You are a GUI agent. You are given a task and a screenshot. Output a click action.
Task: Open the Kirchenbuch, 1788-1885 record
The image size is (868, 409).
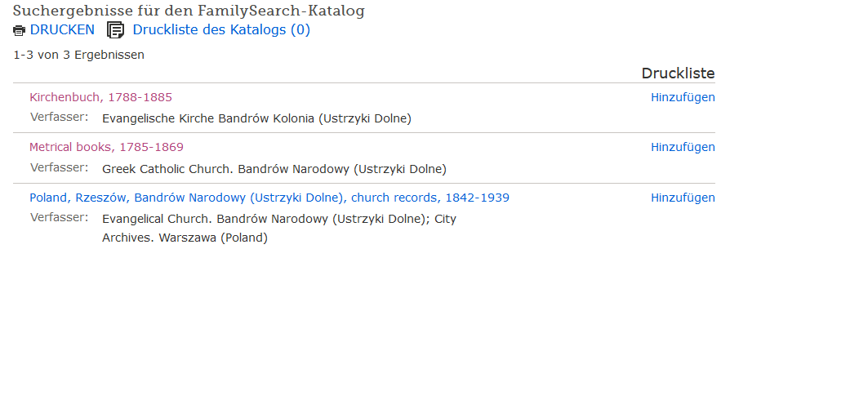tap(100, 97)
